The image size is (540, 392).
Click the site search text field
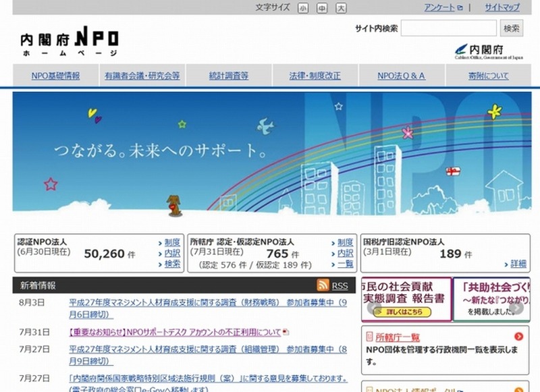tap(449, 28)
